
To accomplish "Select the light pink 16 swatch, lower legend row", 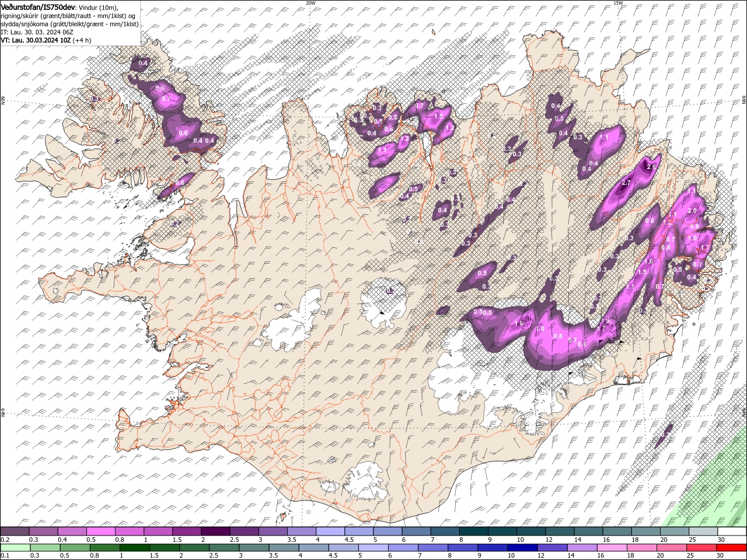I will (612, 548).
